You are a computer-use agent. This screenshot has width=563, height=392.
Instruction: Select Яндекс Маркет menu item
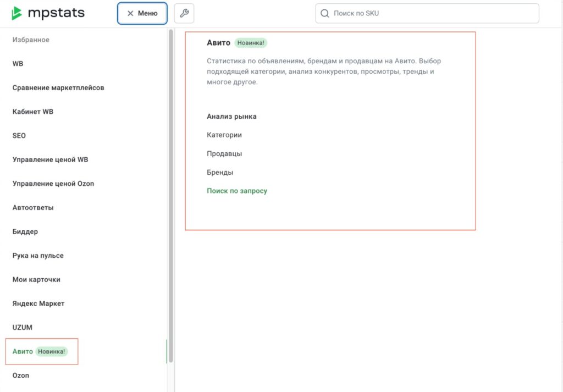[x=38, y=303]
